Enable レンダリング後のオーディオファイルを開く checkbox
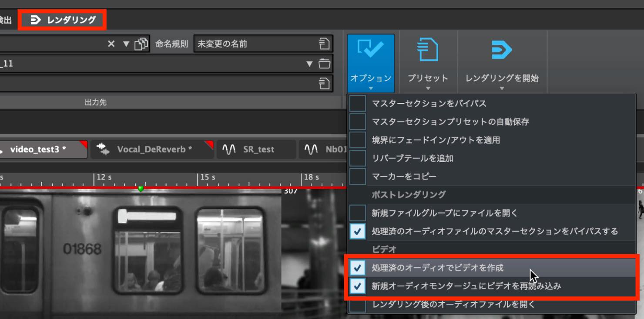The image size is (644, 319). click(x=358, y=305)
